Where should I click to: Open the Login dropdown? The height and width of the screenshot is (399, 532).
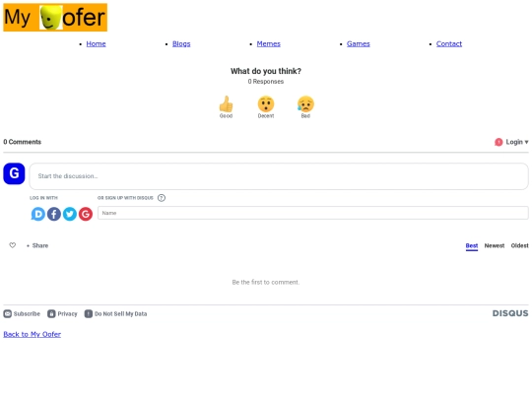(511, 142)
